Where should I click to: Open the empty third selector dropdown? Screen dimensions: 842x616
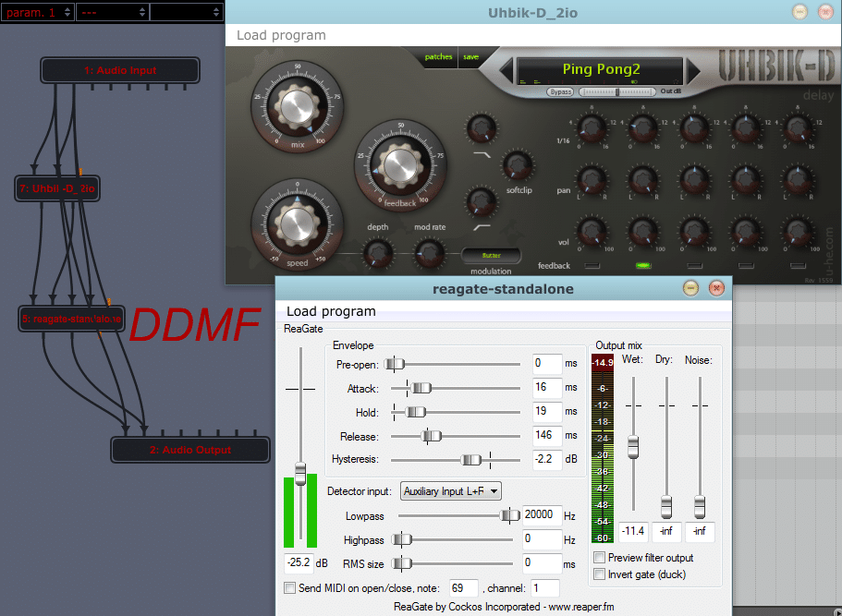point(186,12)
